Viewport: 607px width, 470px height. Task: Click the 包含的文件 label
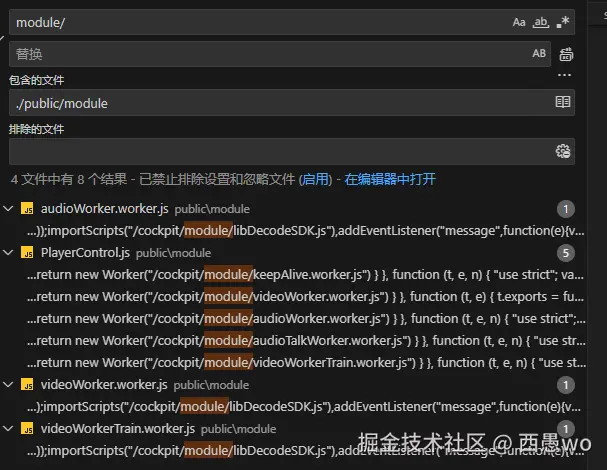coord(36,81)
